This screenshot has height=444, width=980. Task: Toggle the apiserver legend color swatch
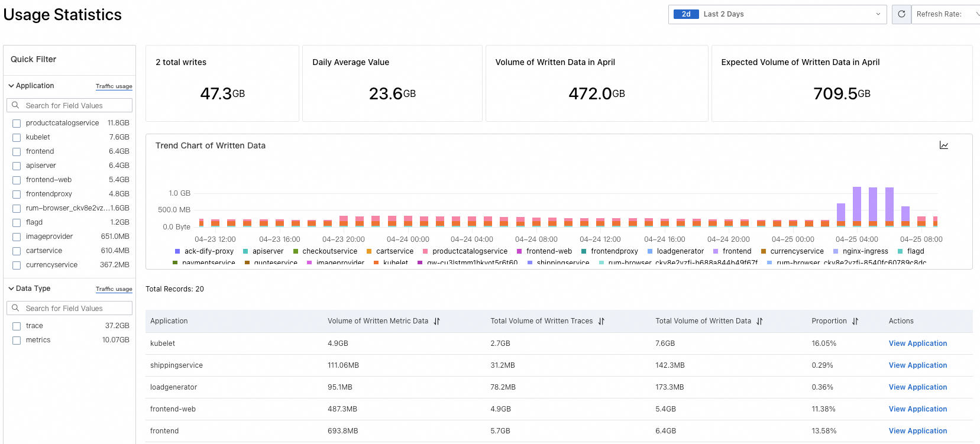(246, 251)
